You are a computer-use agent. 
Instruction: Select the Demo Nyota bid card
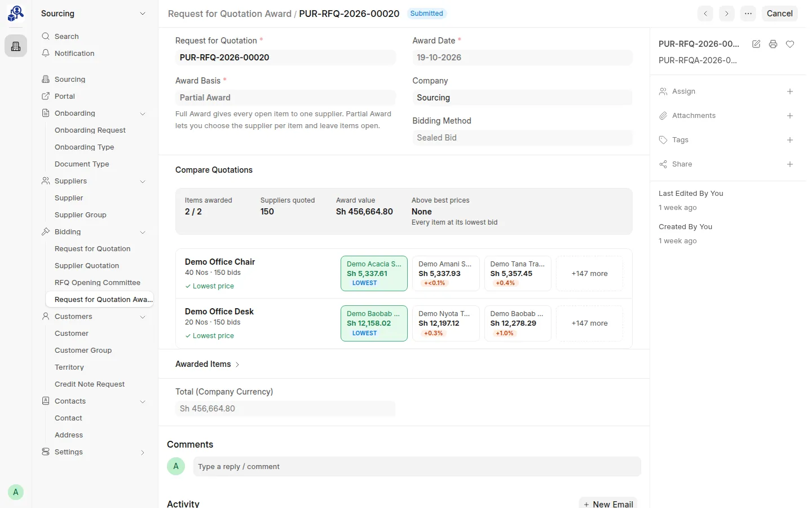[x=445, y=323]
